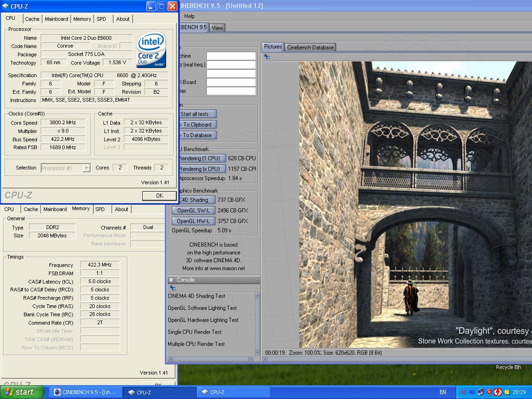Click the red circular tray icon next to the shield
The width and height of the screenshot is (532, 399).
498,392
